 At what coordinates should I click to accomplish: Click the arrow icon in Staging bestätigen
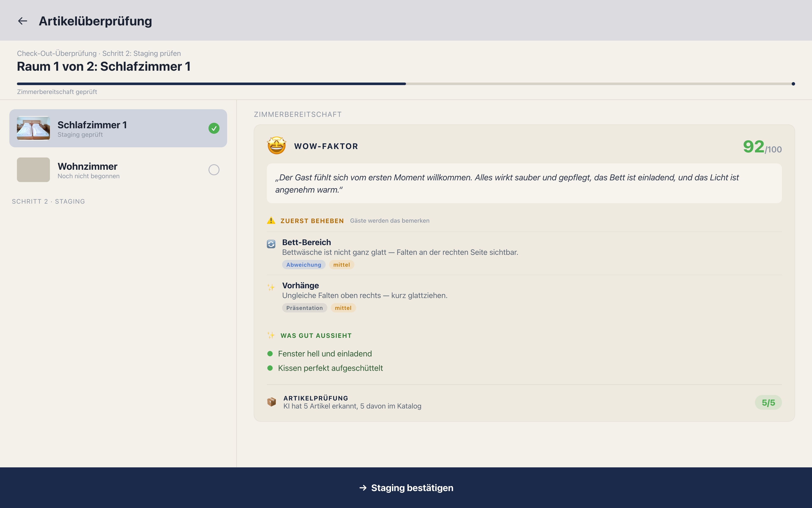[363, 487]
